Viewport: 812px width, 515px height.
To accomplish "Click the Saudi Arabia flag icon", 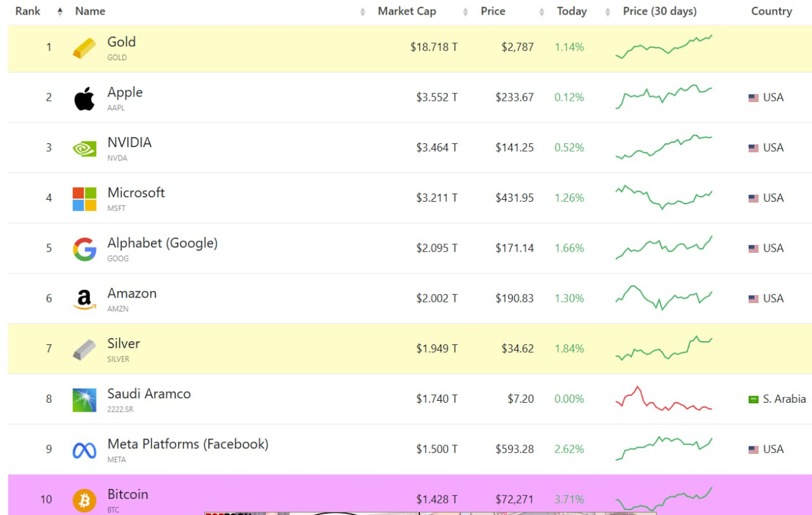I will coord(754,399).
